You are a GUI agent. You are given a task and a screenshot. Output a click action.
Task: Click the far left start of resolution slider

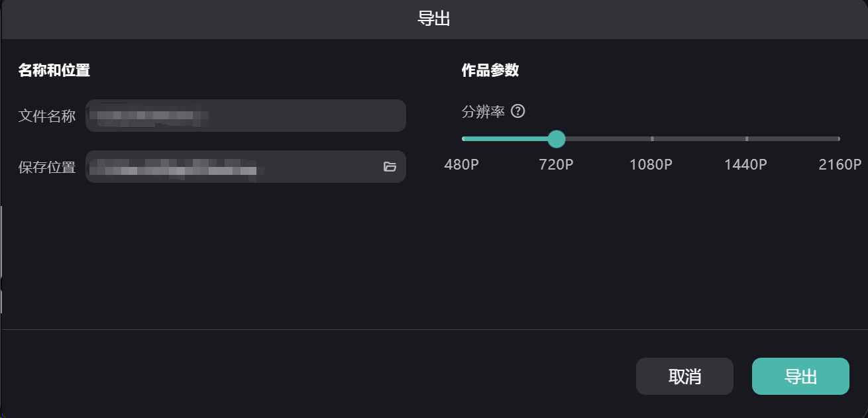(463, 139)
